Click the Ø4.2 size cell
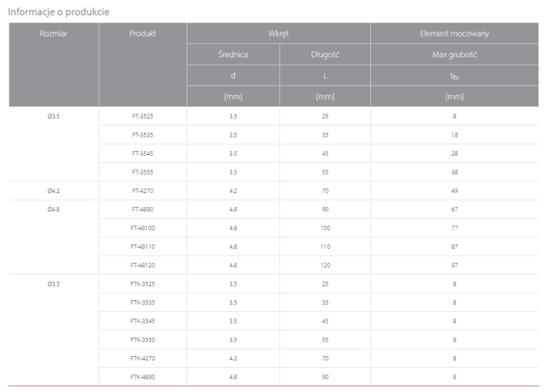The height and width of the screenshot is (392, 551). (54, 191)
